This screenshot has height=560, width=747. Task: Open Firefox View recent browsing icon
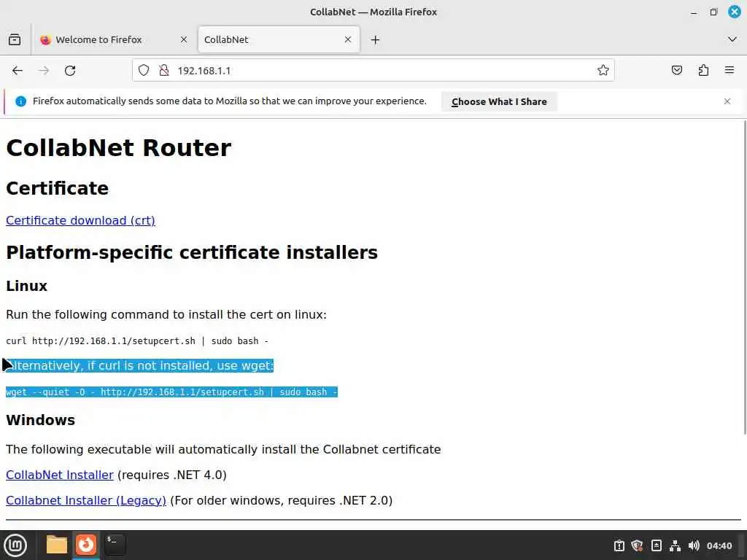click(15, 39)
